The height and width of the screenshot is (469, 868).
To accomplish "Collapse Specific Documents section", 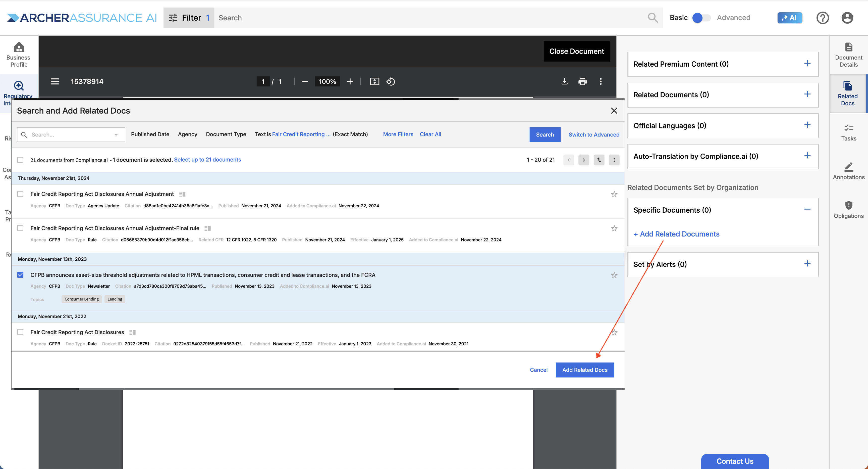I will click(x=807, y=209).
